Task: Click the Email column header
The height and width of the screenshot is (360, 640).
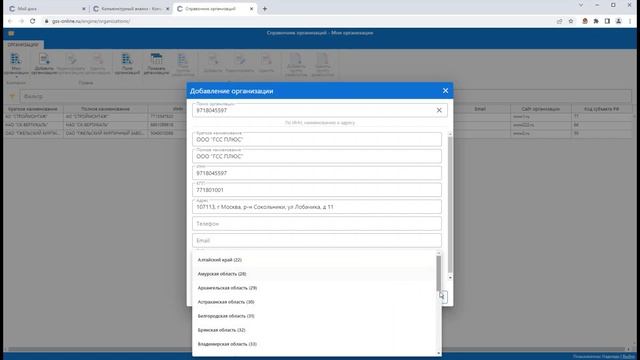Action: click(x=480, y=109)
